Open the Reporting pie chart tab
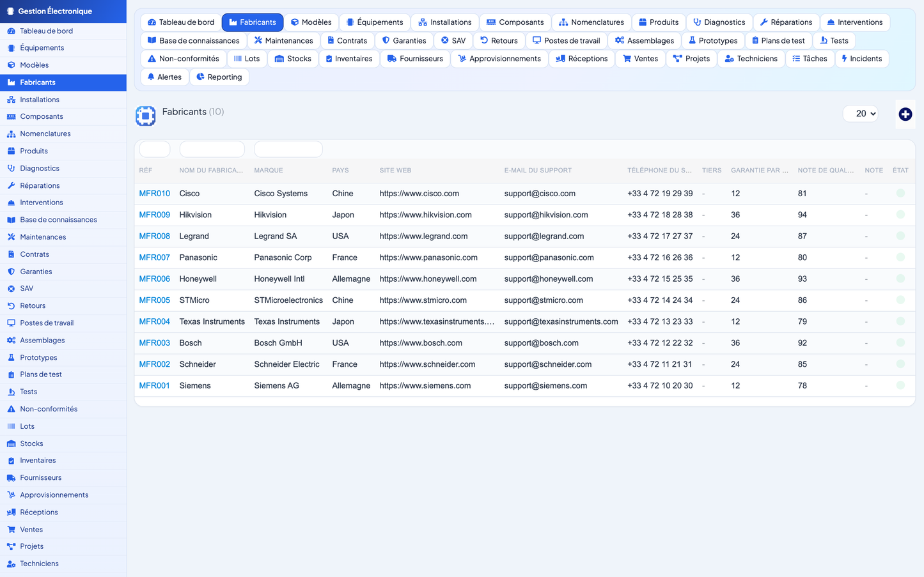This screenshot has height=577, width=924. [x=219, y=77]
